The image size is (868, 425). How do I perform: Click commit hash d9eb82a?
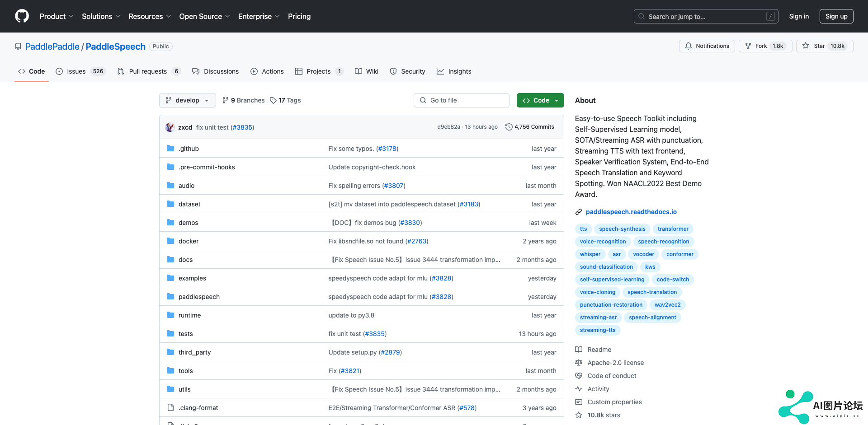click(x=448, y=127)
